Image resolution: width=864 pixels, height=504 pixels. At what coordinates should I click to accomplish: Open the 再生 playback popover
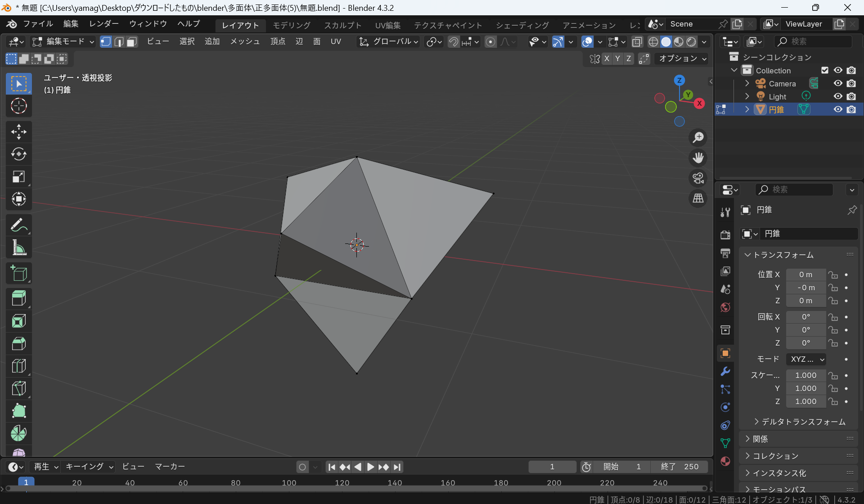point(46,467)
